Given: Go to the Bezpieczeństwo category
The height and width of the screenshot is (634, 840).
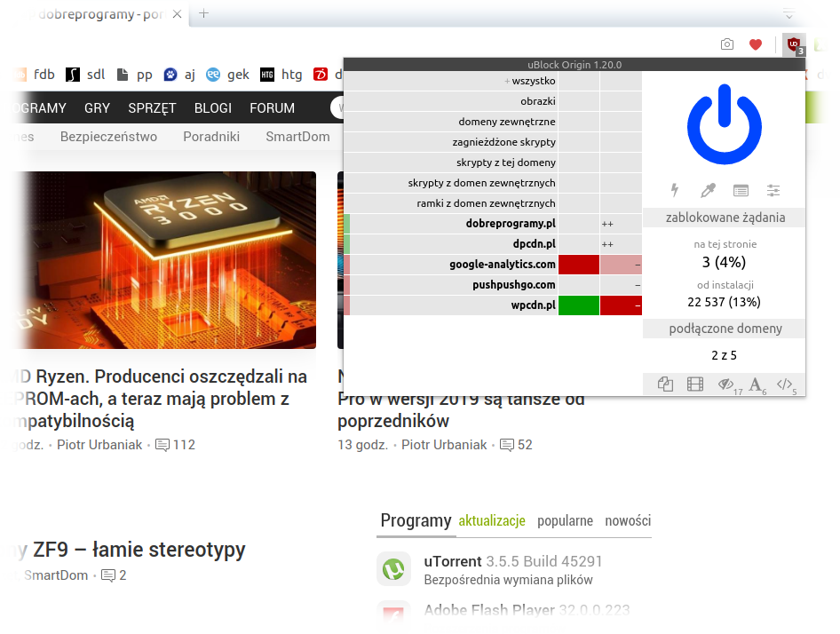Looking at the screenshot, I should point(108,137).
